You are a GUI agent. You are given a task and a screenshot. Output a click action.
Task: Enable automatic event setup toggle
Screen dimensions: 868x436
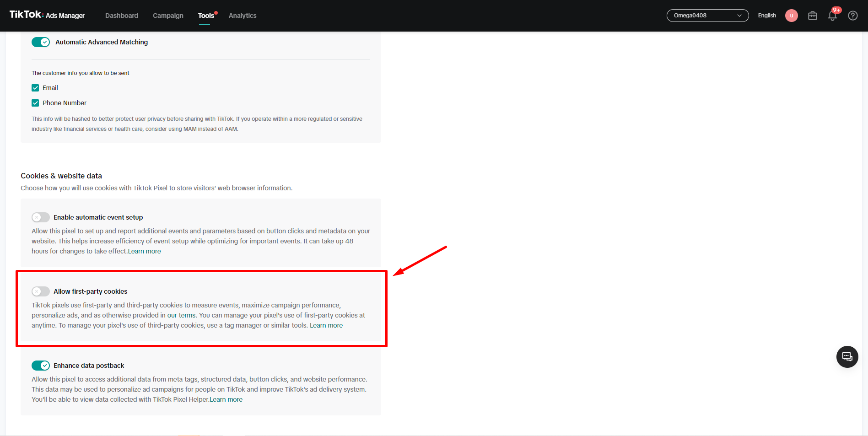pos(41,217)
